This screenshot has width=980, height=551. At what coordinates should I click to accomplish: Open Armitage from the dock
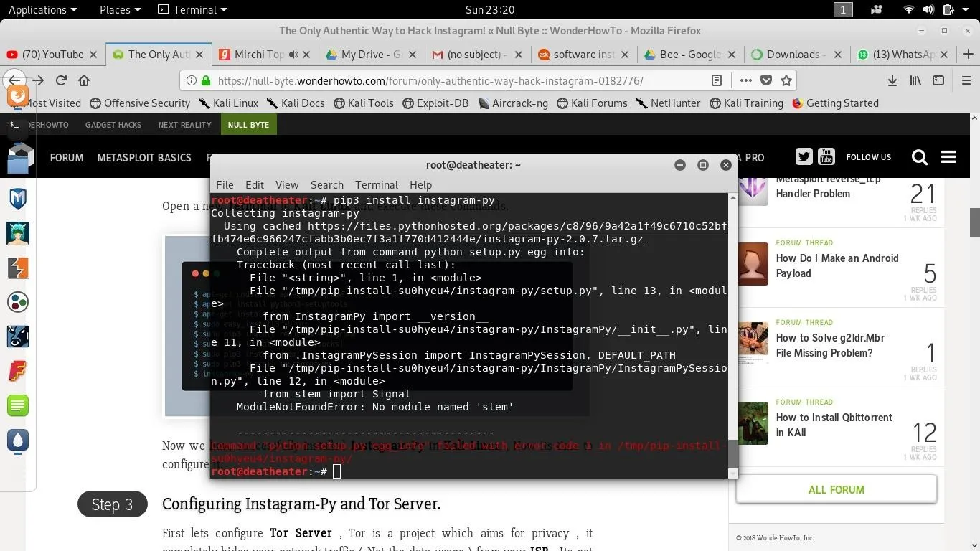(18, 233)
